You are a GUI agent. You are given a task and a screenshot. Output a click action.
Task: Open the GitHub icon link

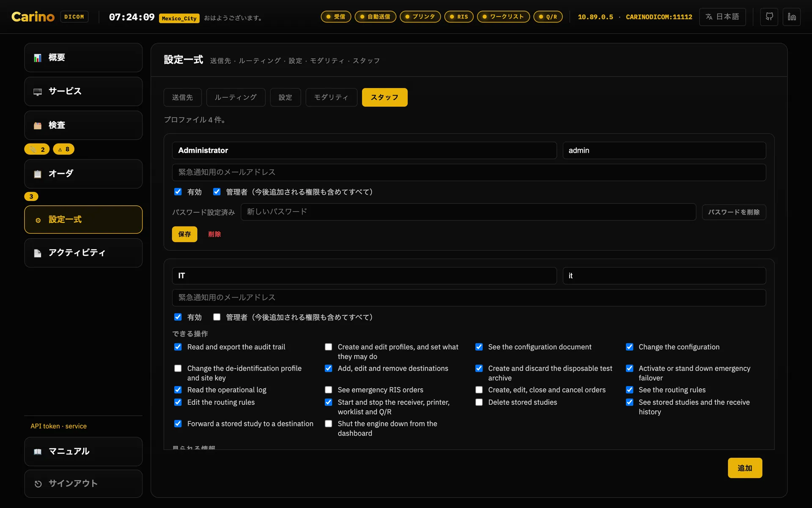point(769,17)
